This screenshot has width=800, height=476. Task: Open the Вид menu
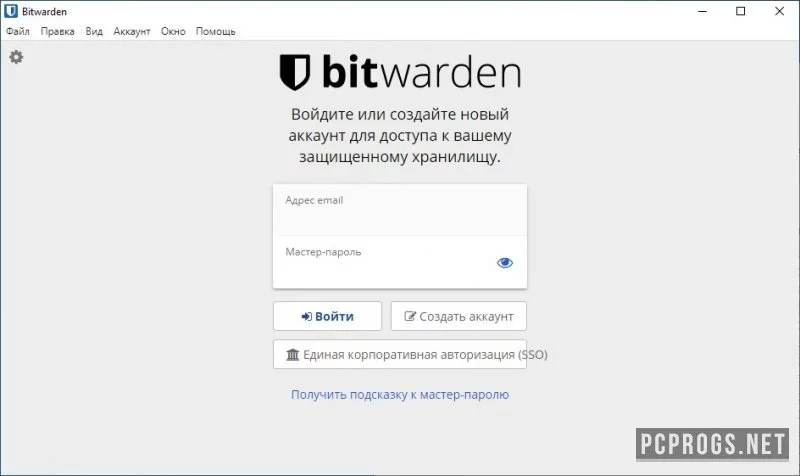[94, 31]
